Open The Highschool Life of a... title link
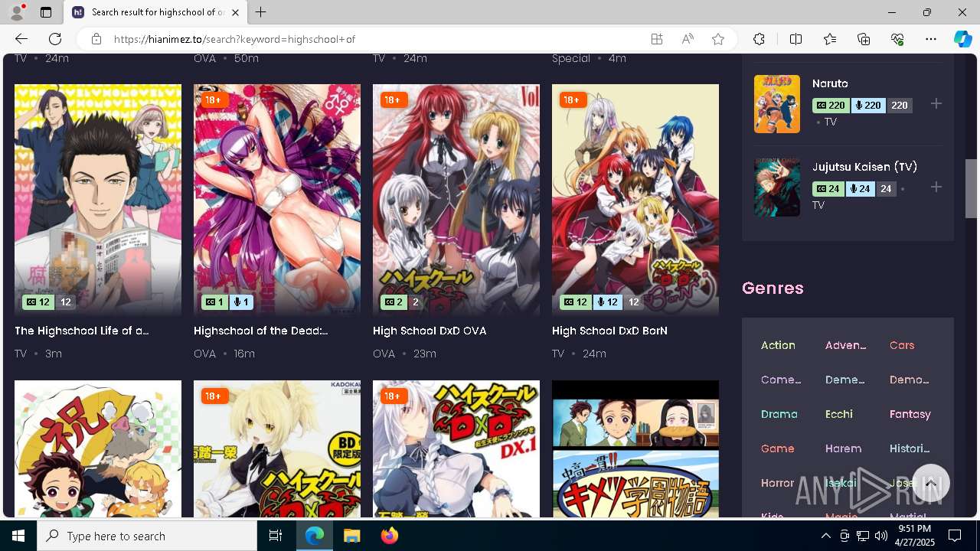The height and width of the screenshot is (551, 980). click(82, 331)
